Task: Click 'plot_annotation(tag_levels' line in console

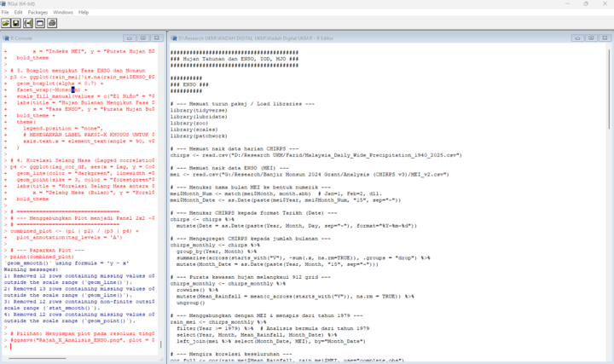Action: pyautogui.click(x=69, y=238)
